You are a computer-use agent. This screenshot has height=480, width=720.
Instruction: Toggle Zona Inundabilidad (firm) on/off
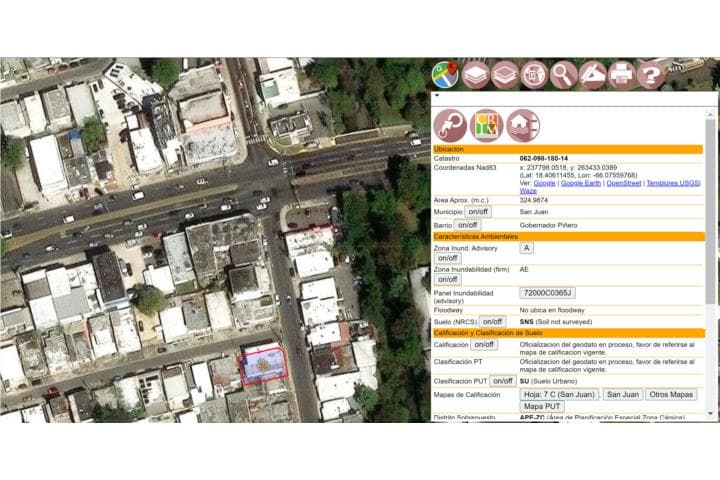click(447, 279)
